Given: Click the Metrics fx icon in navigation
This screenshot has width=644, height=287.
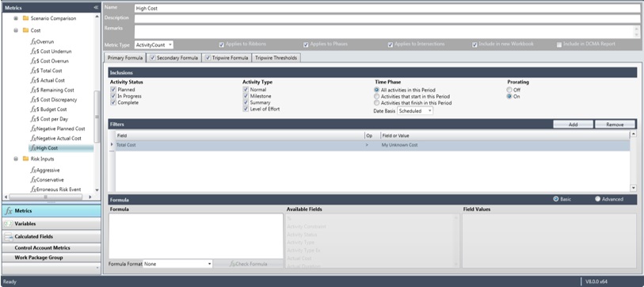Looking at the screenshot, I should (8, 211).
